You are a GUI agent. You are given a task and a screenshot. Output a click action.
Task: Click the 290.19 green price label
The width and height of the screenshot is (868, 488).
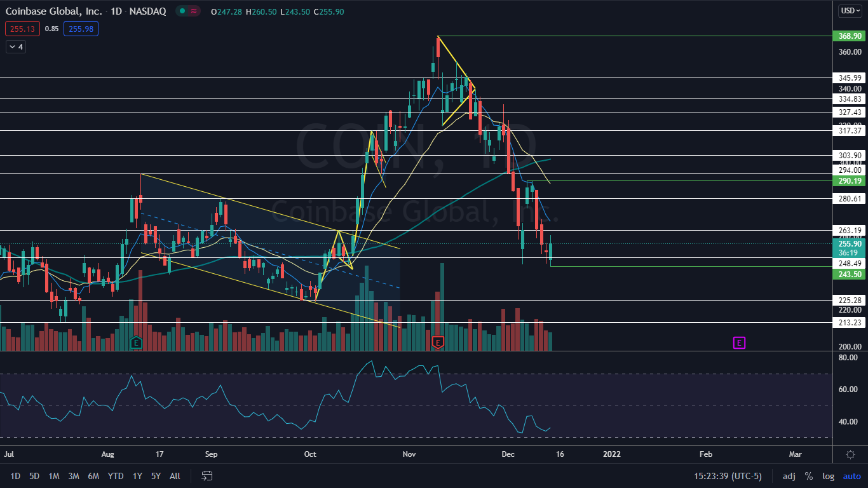click(850, 181)
